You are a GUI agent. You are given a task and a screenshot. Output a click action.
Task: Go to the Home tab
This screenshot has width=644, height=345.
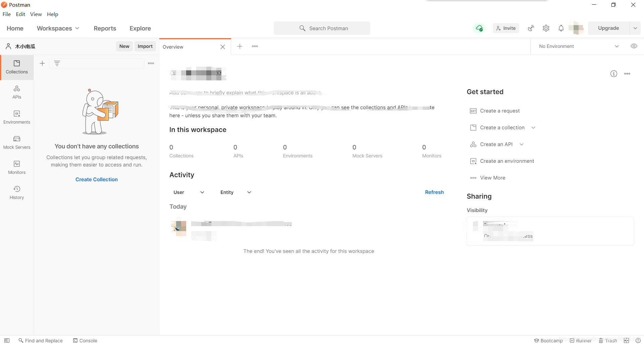click(x=15, y=28)
